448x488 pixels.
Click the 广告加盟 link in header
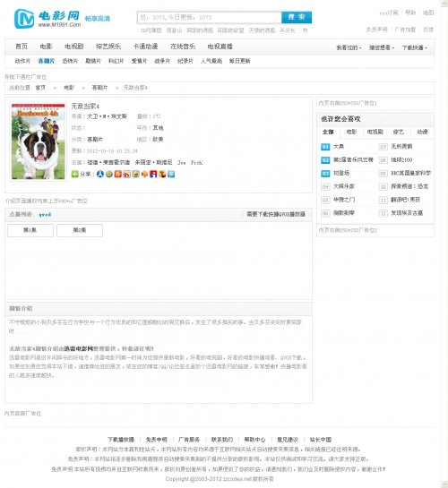point(405,30)
